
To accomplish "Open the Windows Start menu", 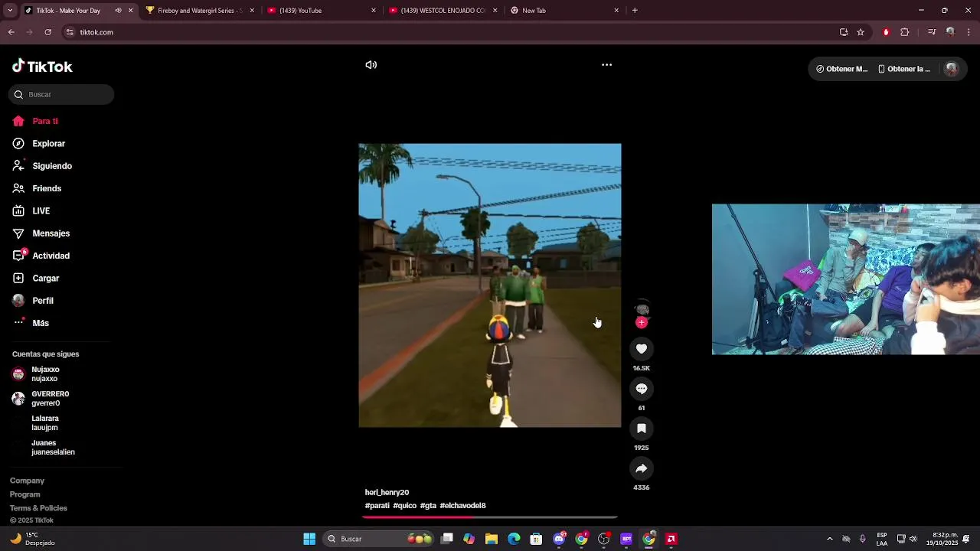I will pos(309,539).
